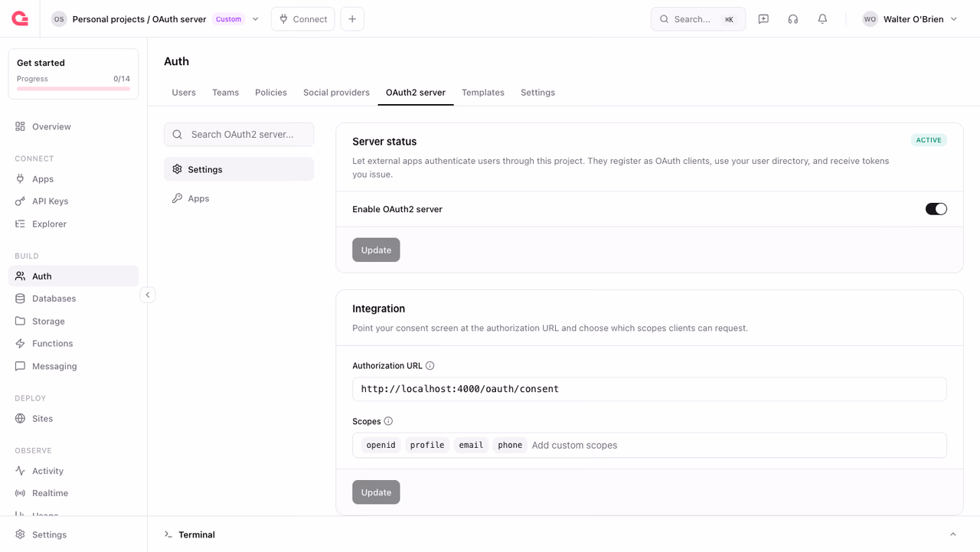Open the feedback icon in top bar
The image size is (980, 552).
click(763, 19)
